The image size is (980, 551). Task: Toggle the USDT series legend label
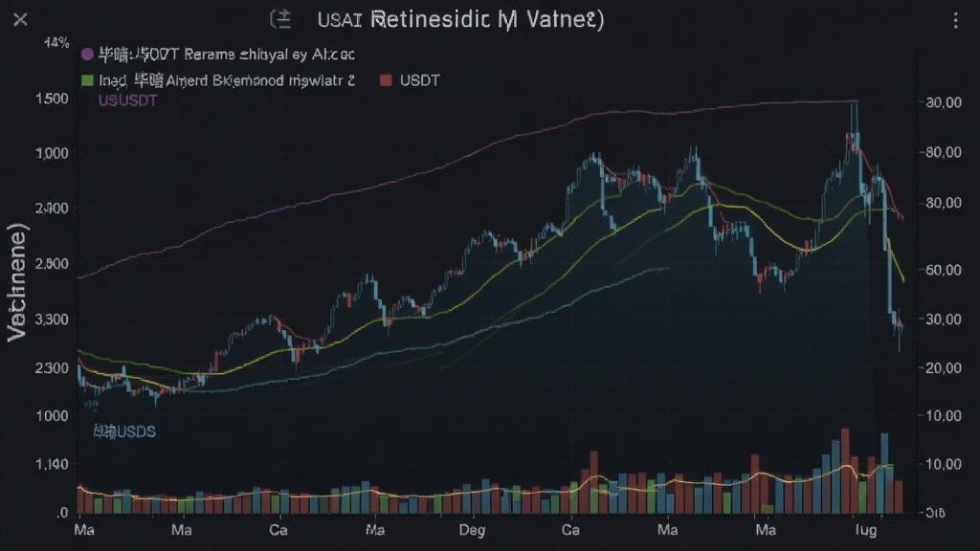click(x=420, y=80)
